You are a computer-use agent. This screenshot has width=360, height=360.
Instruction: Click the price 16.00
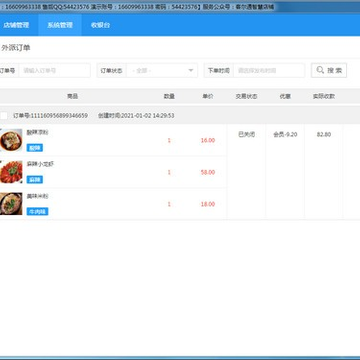[208, 140]
